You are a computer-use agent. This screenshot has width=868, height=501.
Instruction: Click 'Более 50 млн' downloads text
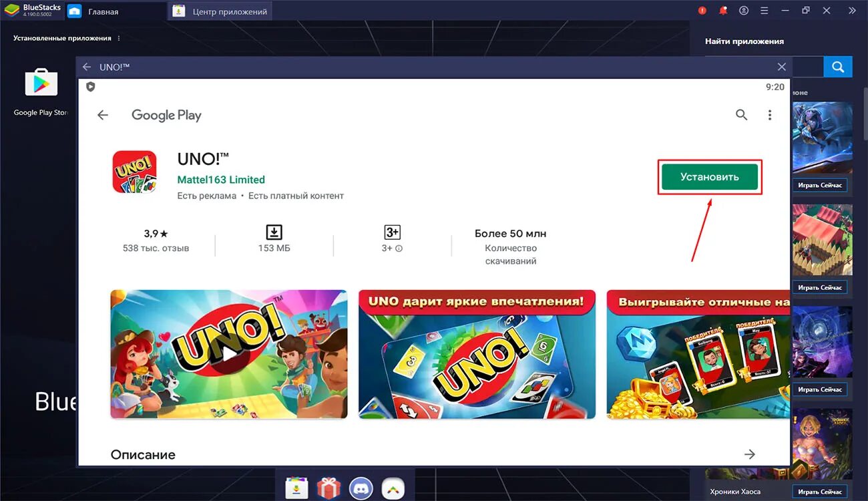pos(511,233)
